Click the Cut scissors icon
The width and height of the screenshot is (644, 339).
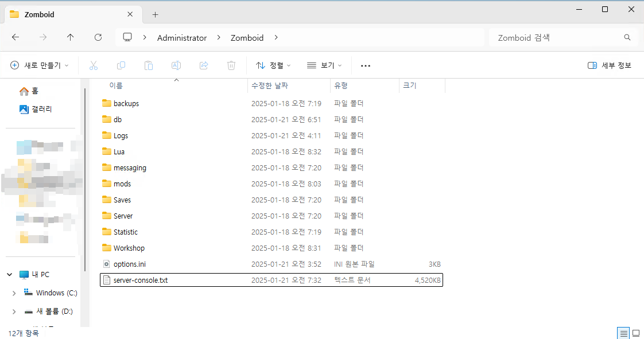tap(94, 65)
